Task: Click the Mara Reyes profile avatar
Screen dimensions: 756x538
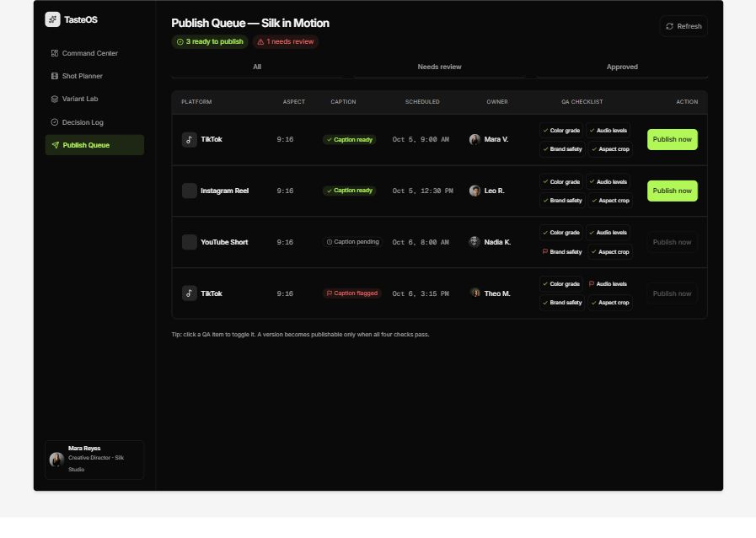Action: pos(56,460)
